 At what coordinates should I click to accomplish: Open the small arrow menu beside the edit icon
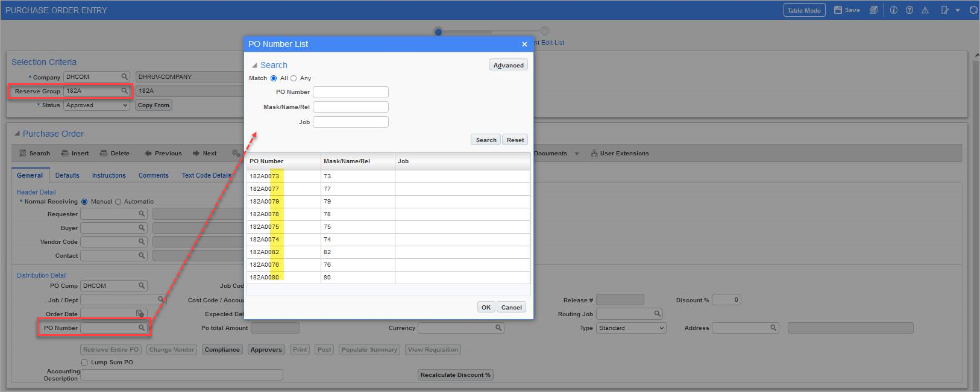pos(958,10)
